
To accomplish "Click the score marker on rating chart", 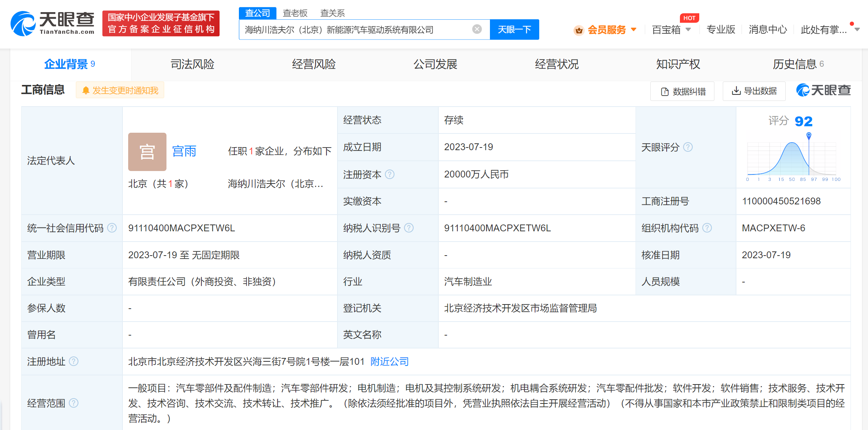I will 809,135.
